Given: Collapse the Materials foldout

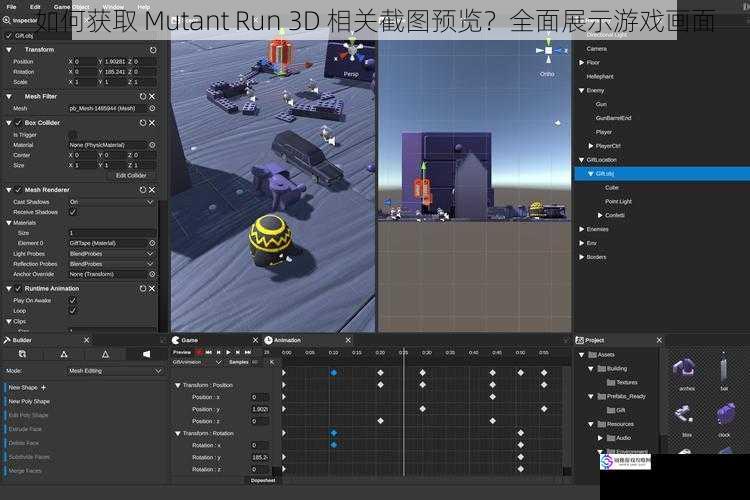Looking at the screenshot, I should point(9,223).
